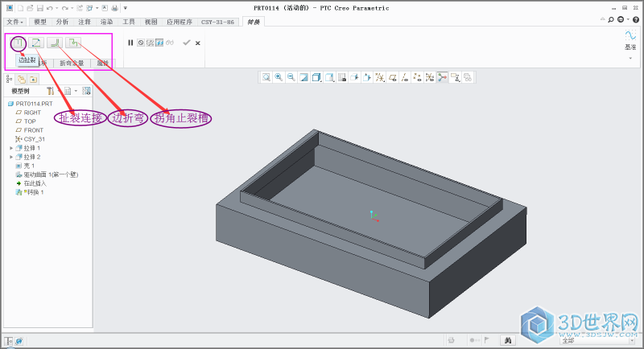Click Zoom In icon
The image size is (644, 349).
click(279, 77)
